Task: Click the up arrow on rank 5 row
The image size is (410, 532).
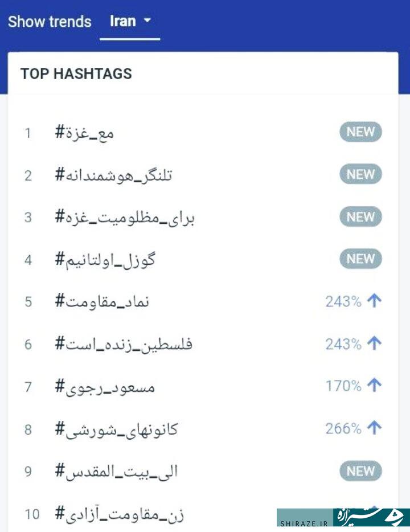Action: pos(374,301)
